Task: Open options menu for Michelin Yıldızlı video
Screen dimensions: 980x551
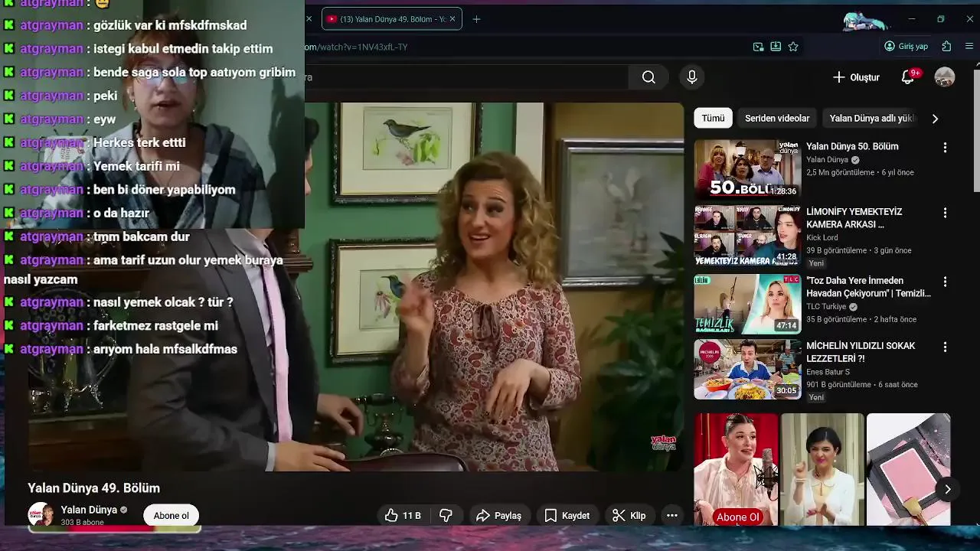Action: click(x=945, y=347)
